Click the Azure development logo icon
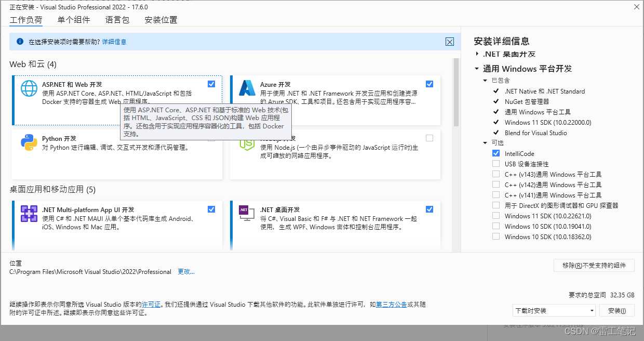This screenshot has width=644, height=341. (x=247, y=88)
